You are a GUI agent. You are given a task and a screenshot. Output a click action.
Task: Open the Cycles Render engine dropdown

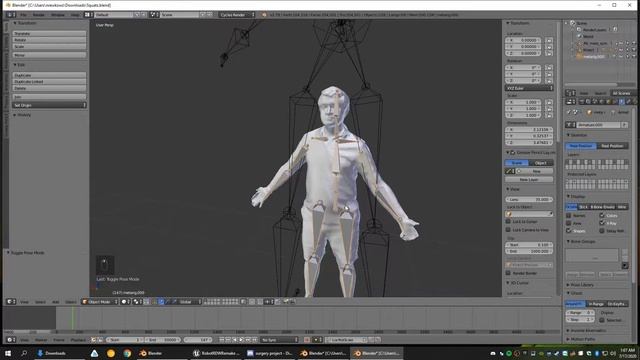coord(237,15)
